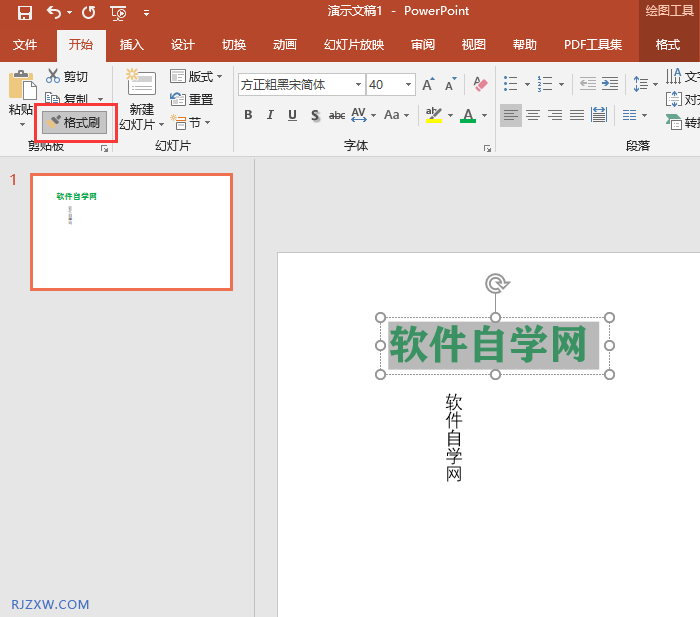Click the increase font size icon
The height and width of the screenshot is (617, 700).
point(428,85)
